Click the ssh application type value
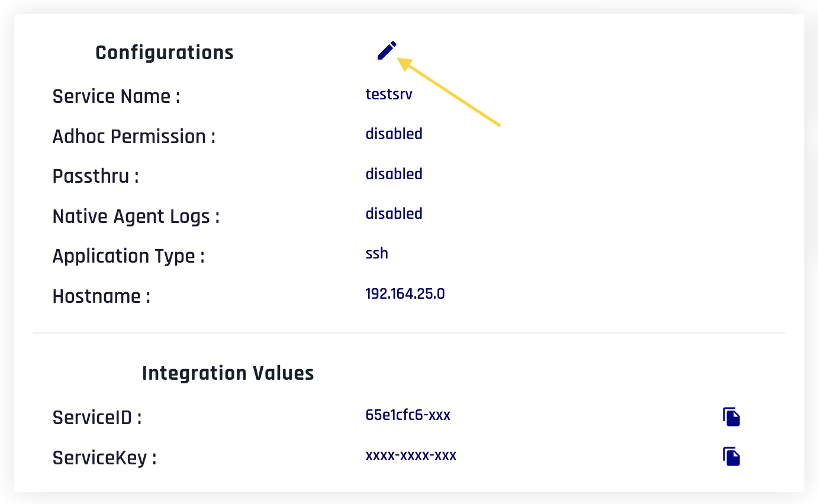 point(377,254)
